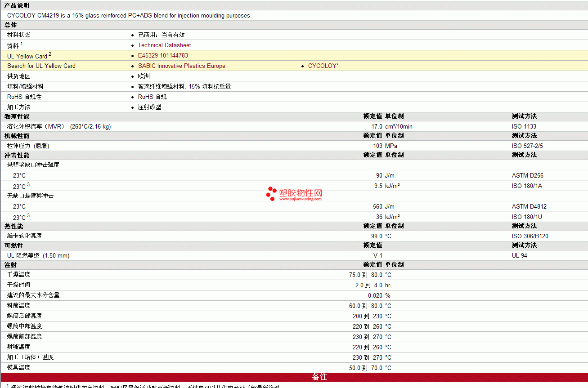Open the Technical Datasheet link

(x=164, y=45)
